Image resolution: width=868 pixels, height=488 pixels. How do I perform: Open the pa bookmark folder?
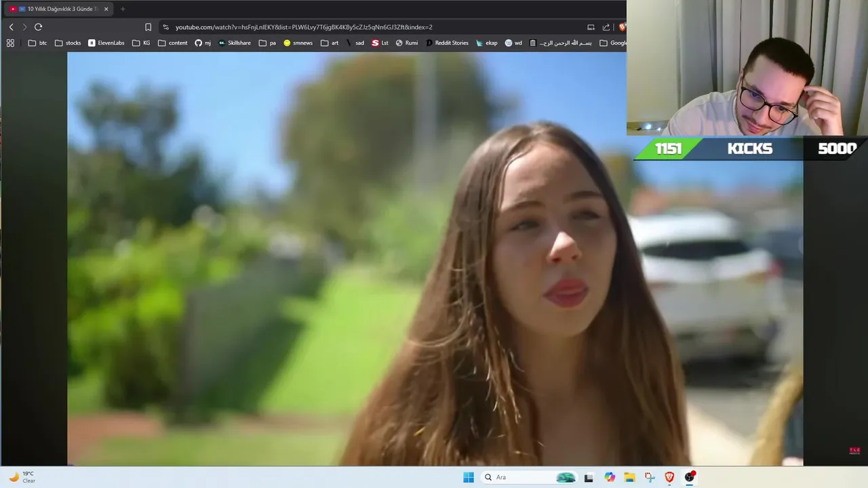tap(267, 43)
